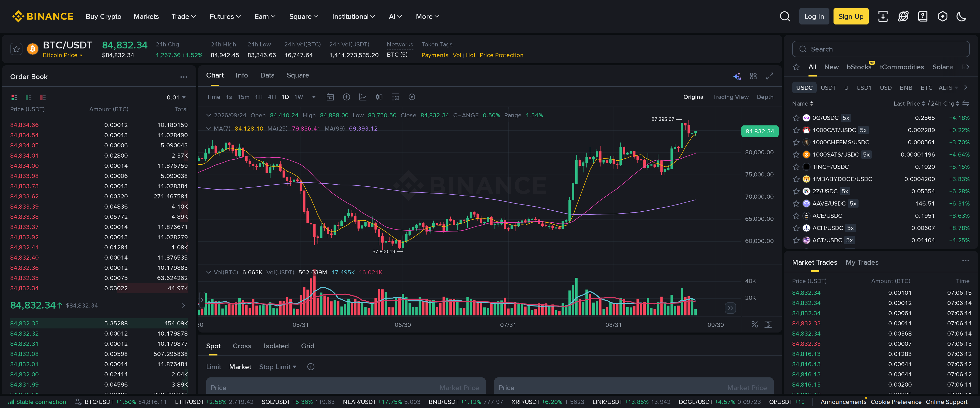Show bids-only order book view
Image resolution: width=980 pixels, height=408 pixels.
click(29, 97)
